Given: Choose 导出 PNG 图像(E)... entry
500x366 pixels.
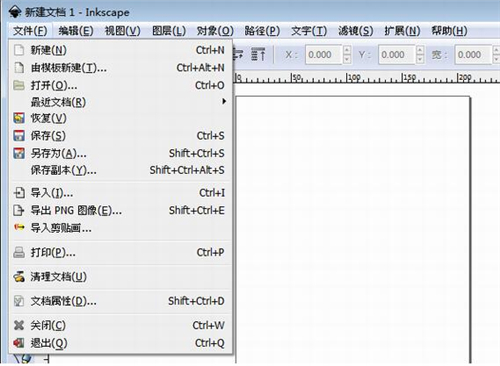Looking at the screenshot, I should (120, 210).
